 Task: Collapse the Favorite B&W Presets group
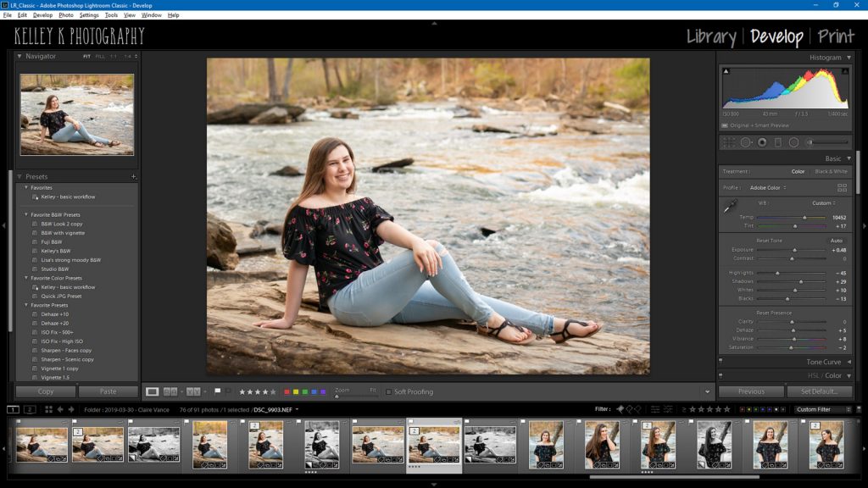coord(26,214)
